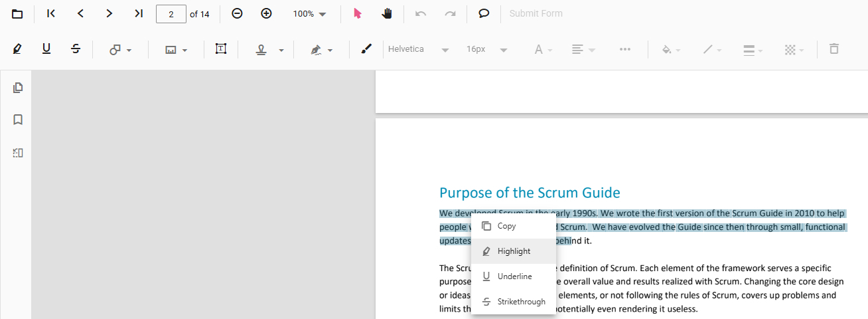This screenshot has width=868, height=319.
Task: Select the free text annotation tool
Action: 221,49
